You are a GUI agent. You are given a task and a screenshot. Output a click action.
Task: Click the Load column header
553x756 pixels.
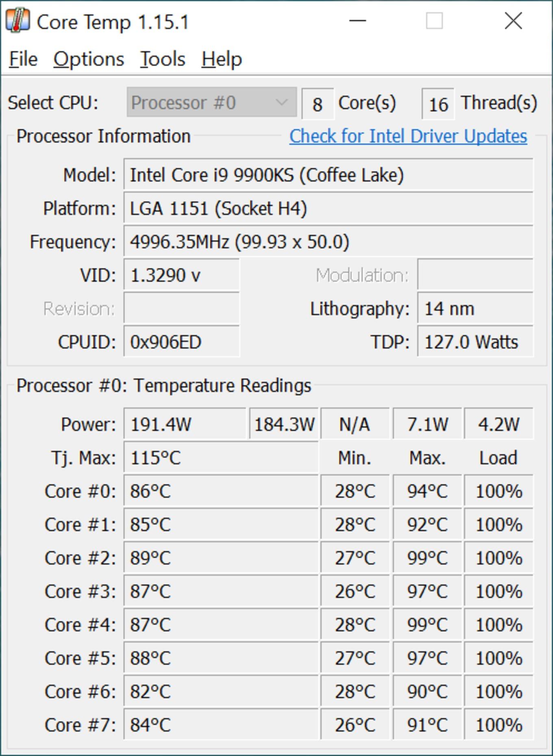point(499,458)
